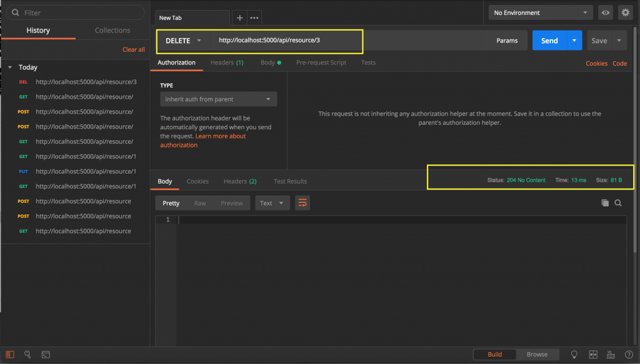Open the DELETE HTTP method dropdown
This screenshot has height=364, width=640.
coord(182,41)
